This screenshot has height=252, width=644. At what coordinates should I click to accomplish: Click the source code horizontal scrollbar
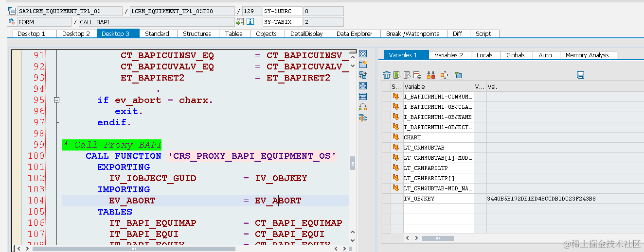134,248
